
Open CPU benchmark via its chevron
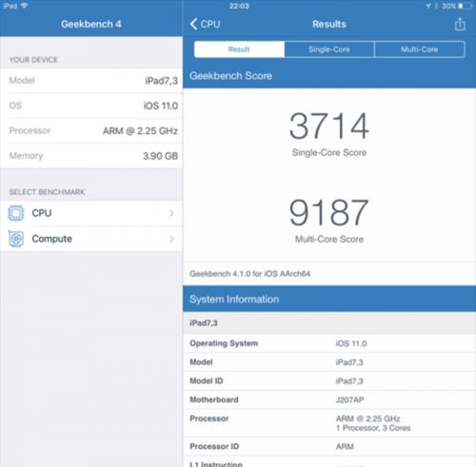(171, 213)
